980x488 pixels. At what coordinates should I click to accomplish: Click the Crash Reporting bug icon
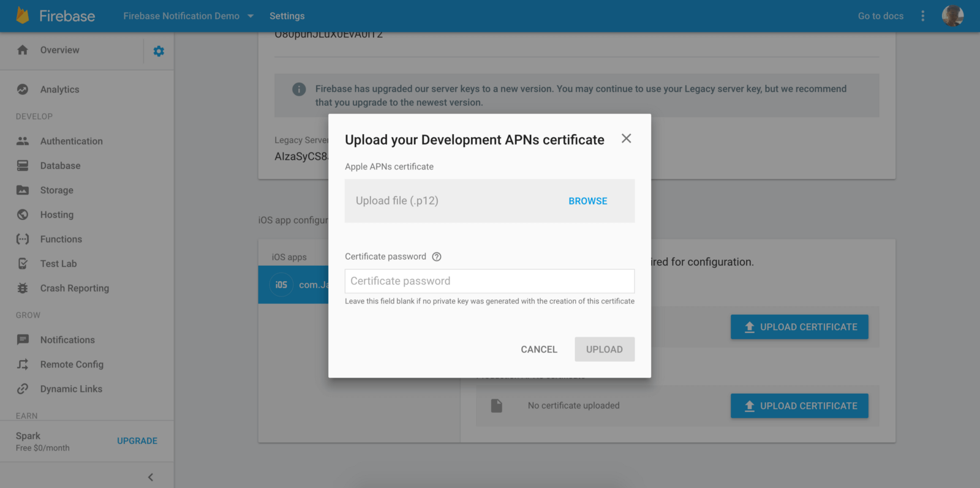coord(23,288)
